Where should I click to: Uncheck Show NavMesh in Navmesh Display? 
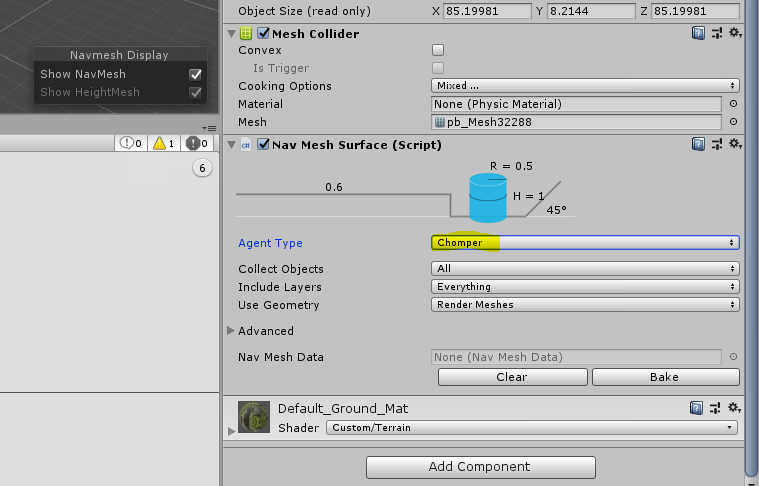pyautogui.click(x=196, y=74)
